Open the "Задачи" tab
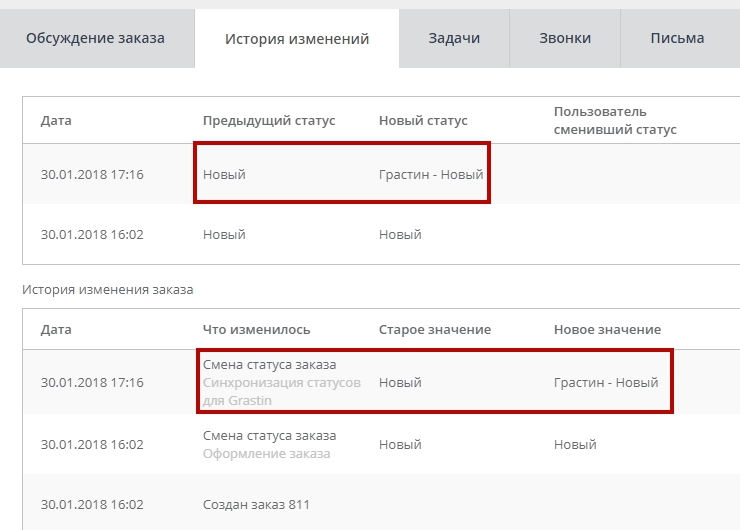 pyautogui.click(x=454, y=39)
